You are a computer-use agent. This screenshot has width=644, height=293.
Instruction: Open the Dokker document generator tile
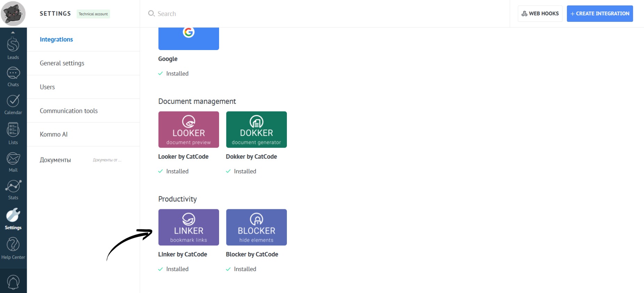(x=256, y=130)
